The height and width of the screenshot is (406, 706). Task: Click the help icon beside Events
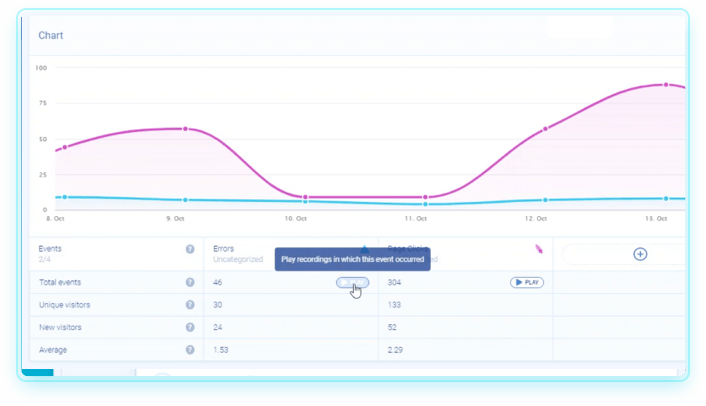coord(190,249)
